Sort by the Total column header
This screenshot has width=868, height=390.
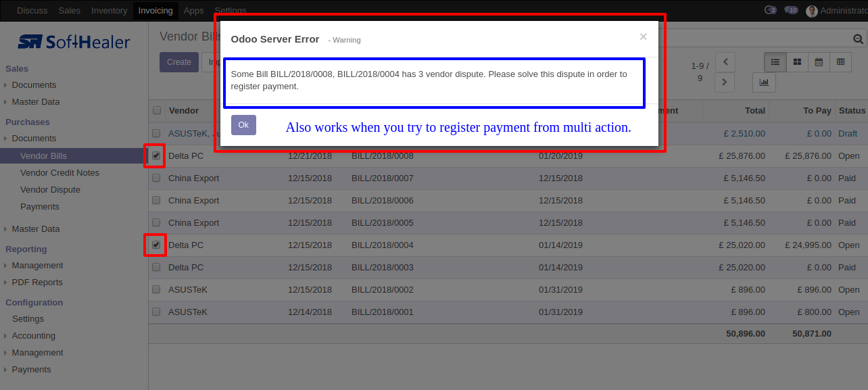(755, 111)
